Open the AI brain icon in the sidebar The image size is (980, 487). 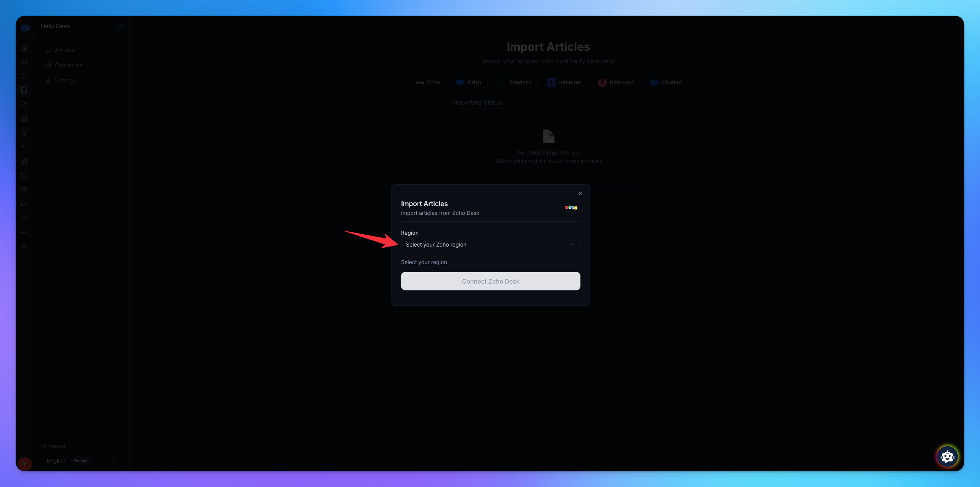(x=24, y=76)
